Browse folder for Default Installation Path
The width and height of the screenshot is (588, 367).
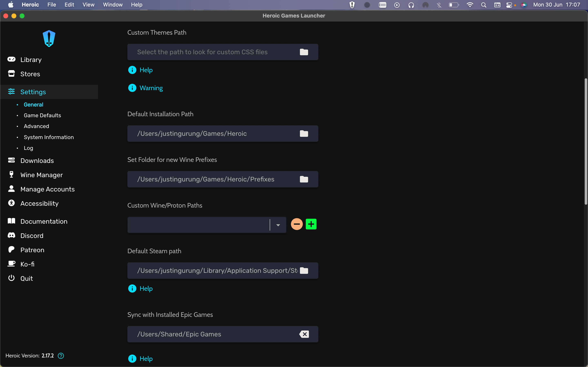coord(304,134)
